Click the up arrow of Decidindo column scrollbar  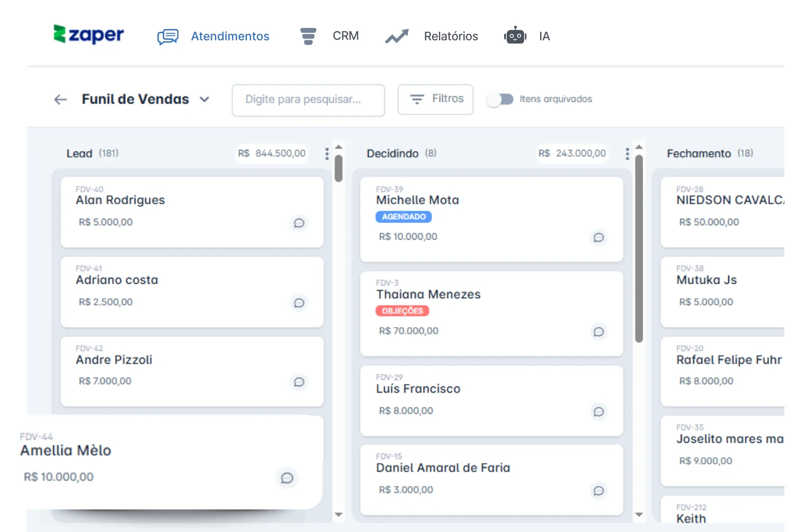click(x=639, y=147)
